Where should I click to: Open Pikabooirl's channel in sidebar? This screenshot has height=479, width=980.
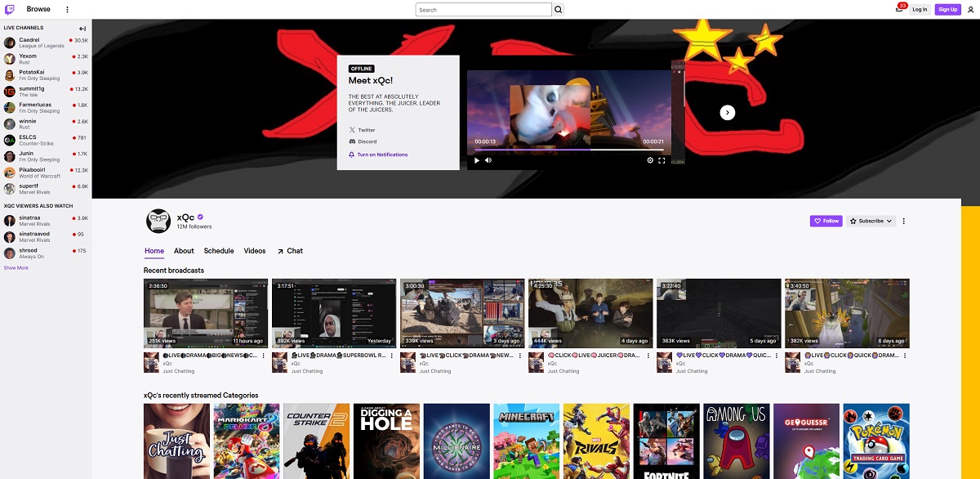point(46,172)
